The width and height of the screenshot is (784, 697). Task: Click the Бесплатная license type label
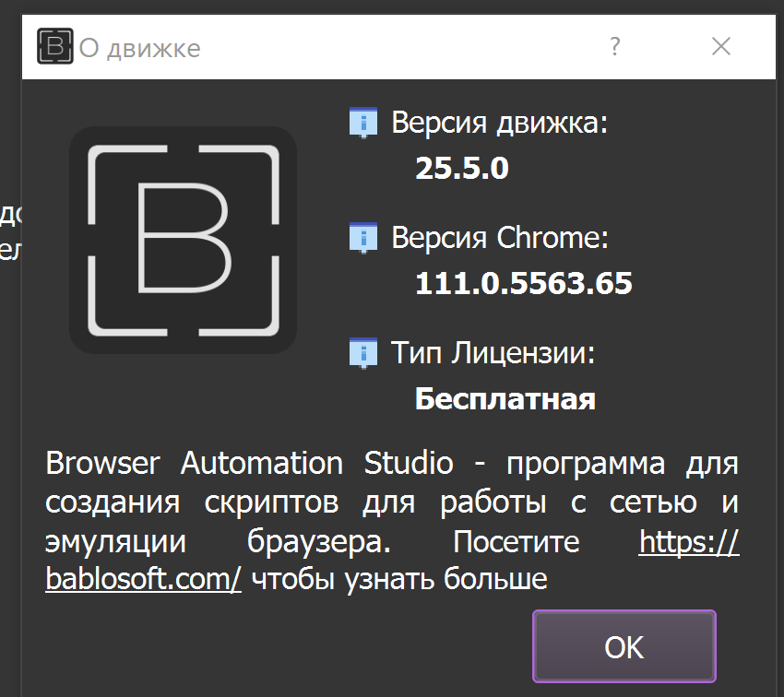505,399
